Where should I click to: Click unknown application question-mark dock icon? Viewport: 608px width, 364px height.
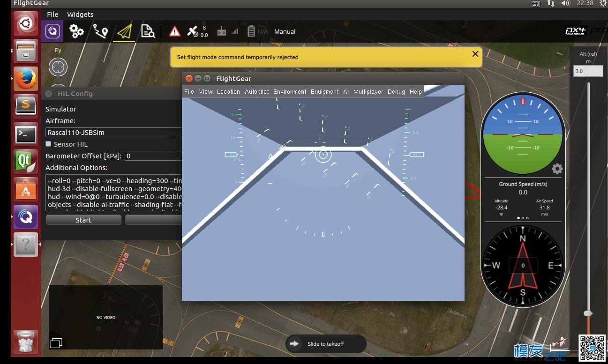coord(26,245)
